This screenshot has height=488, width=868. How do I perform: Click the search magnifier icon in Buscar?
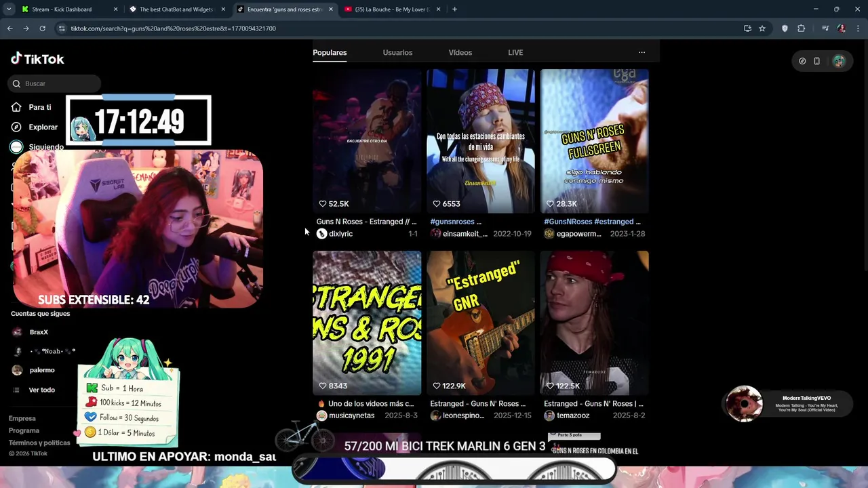(x=16, y=83)
